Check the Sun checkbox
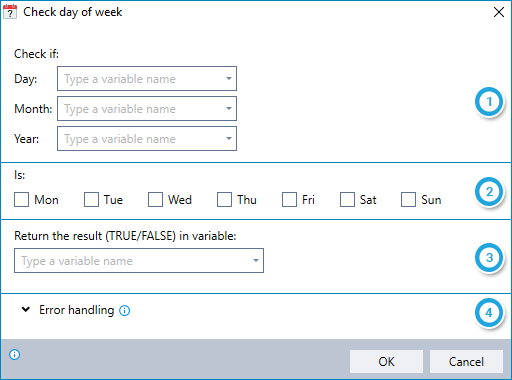The height and width of the screenshot is (380, 512). tap(408, 200)
